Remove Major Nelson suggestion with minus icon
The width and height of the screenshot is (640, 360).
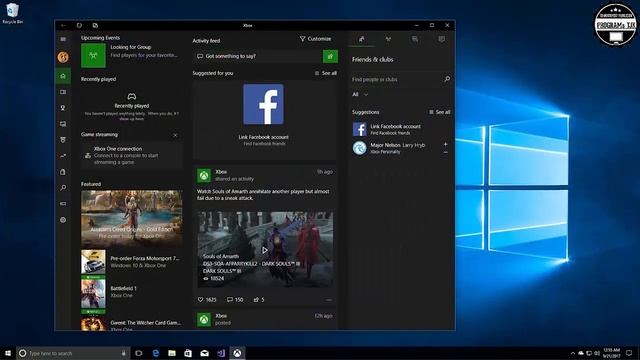pyautogui.click(x=445, y=152)
